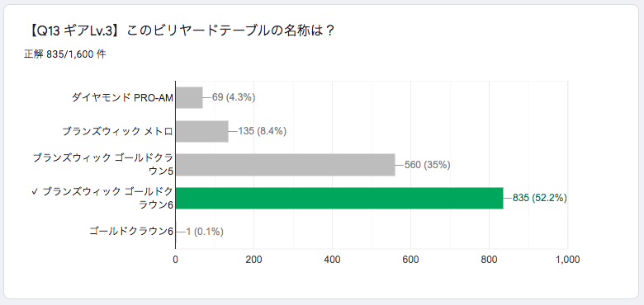Click the gray ダイヤモンド PRO-AM bar
The width and height of the screenshot is (644, 305).
189,97
